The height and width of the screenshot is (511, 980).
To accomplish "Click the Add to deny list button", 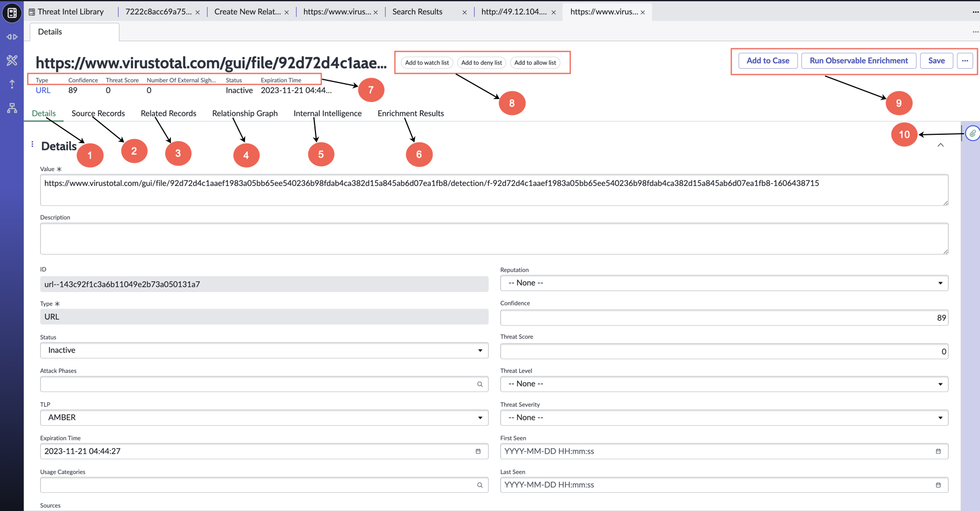I will point(481,63).
